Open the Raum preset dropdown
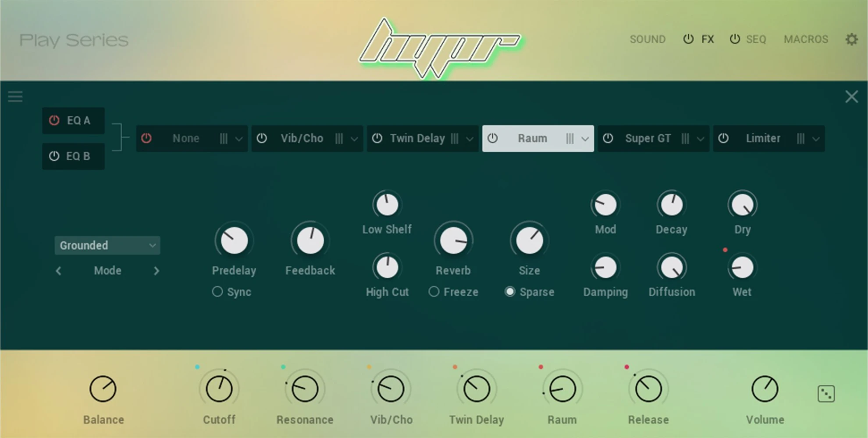Viewport: 868px width, 438px height. [x=583, y=138]
